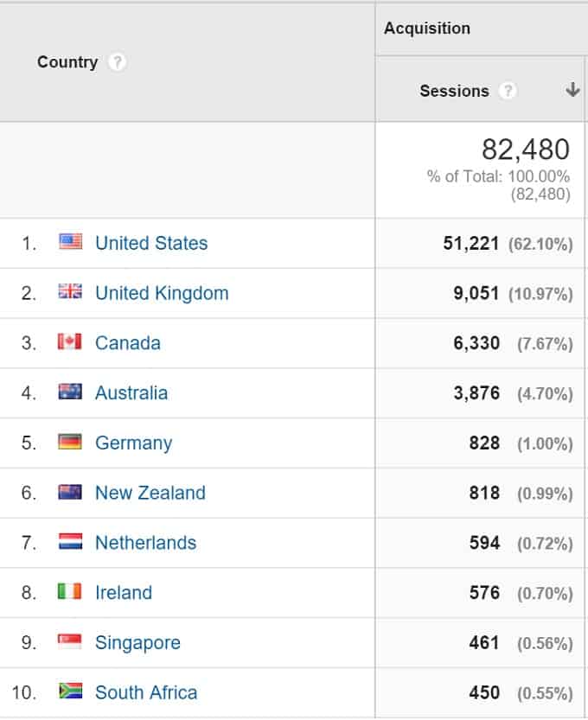The width and height of the screenshot is (588, 720).
Task: Select the Netherlands link
Action: (145, 543)
